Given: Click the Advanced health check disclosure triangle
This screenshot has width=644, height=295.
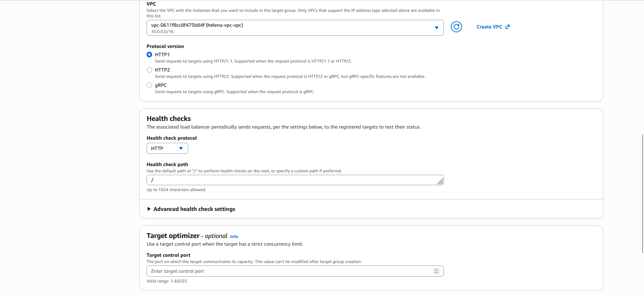Looking at the screenshot, I should (149, 209).
